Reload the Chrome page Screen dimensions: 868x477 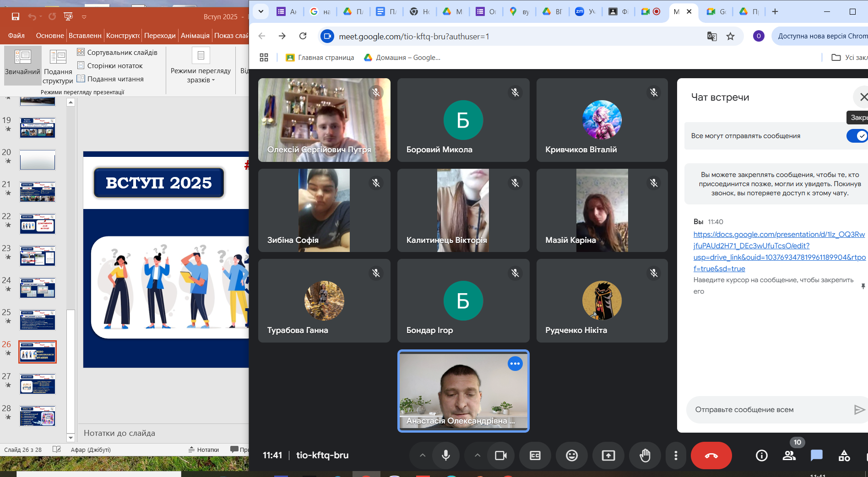pyautogui.click(x=303, y=36)
